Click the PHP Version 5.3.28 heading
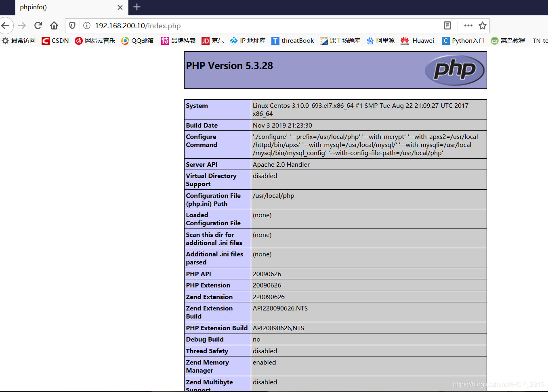This screenshot has width=548, height=392. (229, 66)
